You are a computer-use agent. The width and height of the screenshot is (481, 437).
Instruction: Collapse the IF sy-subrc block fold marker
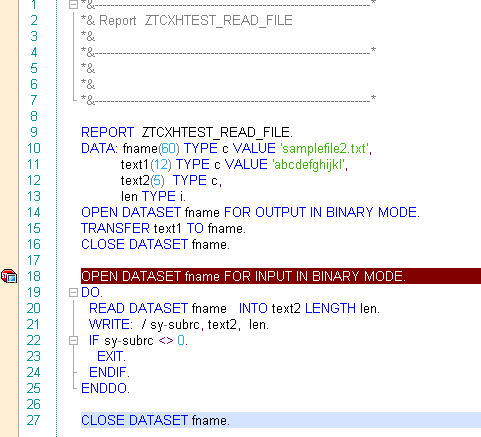pyautogui.click(x=73, y=341)
